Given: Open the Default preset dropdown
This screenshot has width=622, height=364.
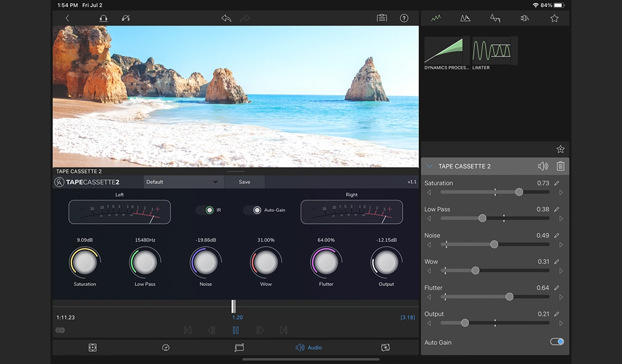Looking at the screenshot, I should pyautogui.click(x=183, y=182).
